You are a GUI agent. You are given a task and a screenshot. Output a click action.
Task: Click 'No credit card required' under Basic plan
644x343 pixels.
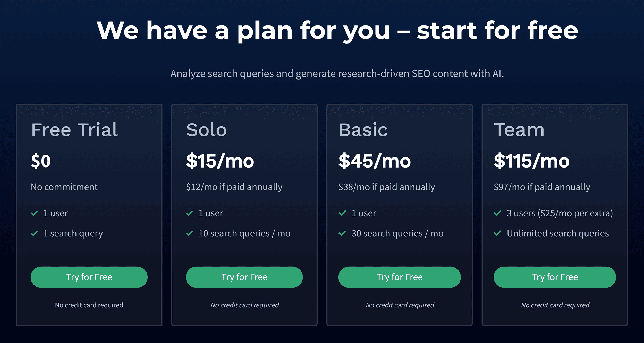(400, 305)
